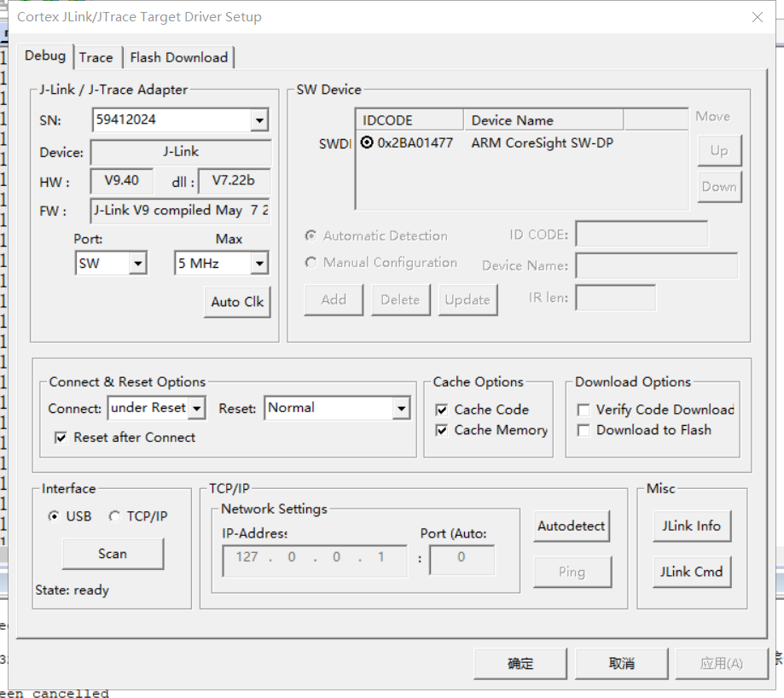Click the Delete device button
The width and height of the screenshot is (784, 698).
(400, 300)
